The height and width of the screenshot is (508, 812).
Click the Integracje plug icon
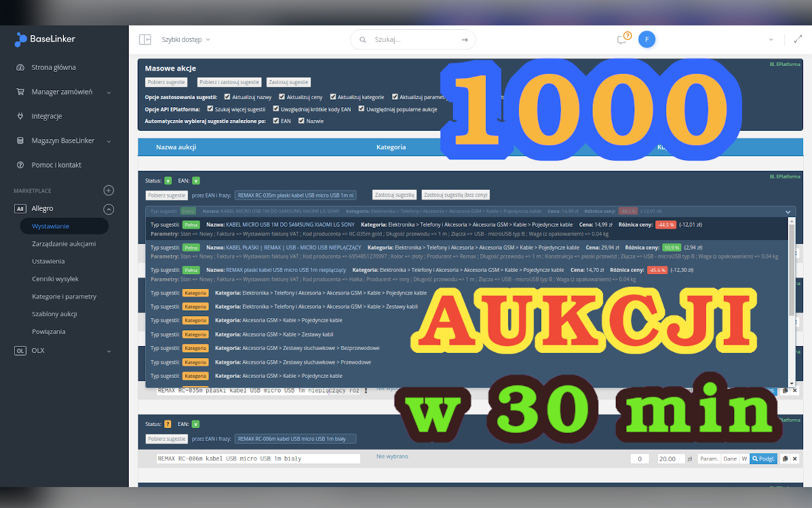(x=20, y=116)
